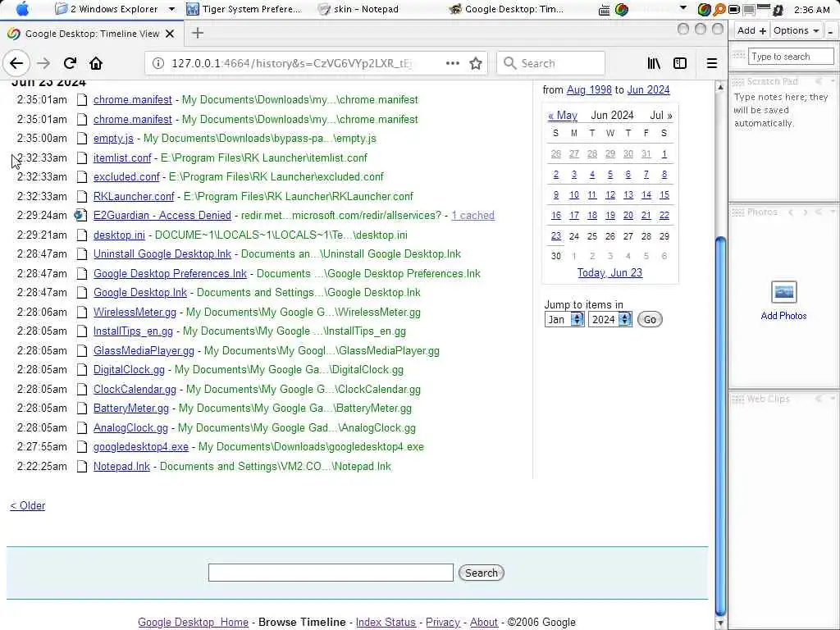Open the Index Status footer link
The height and width of the screenshot is (630, 840).
[386, 622]
